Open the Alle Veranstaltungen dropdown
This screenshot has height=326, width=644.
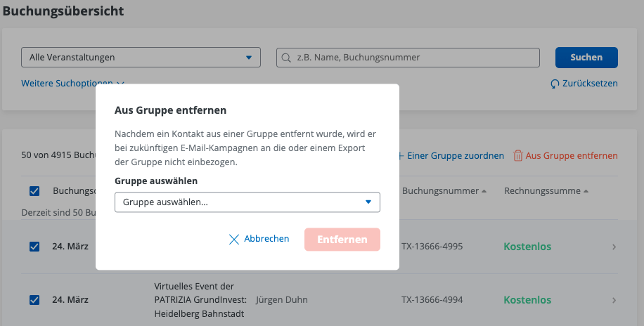[141, 58]
